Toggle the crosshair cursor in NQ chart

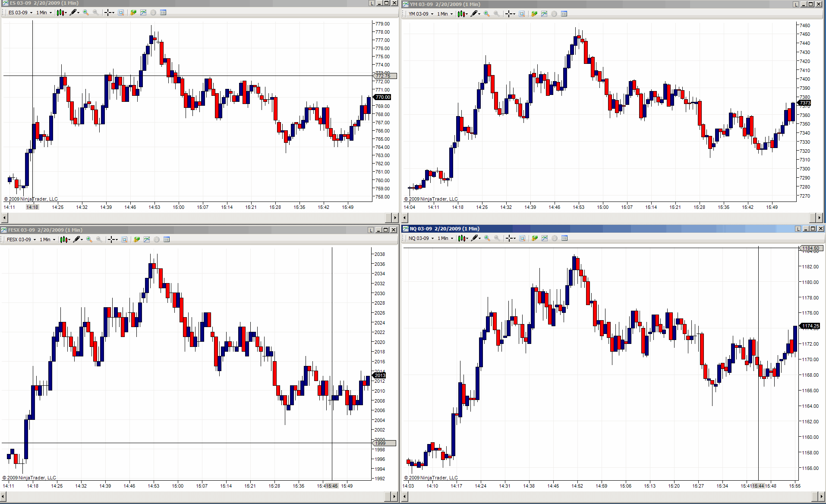[x=511, y=238]
